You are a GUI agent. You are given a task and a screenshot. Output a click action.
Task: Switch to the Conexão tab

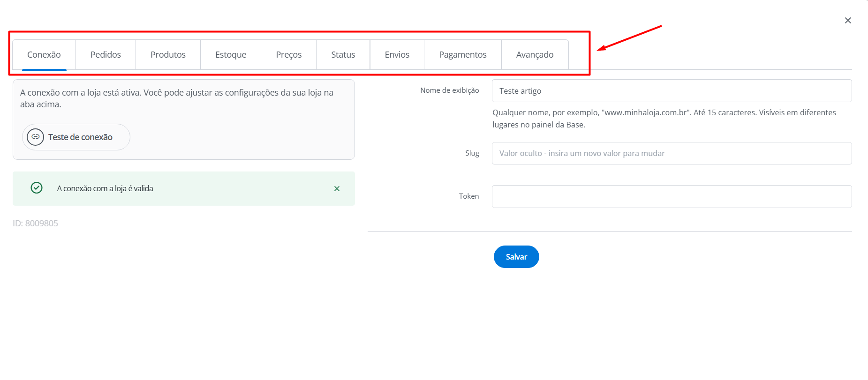pos(44,55)
